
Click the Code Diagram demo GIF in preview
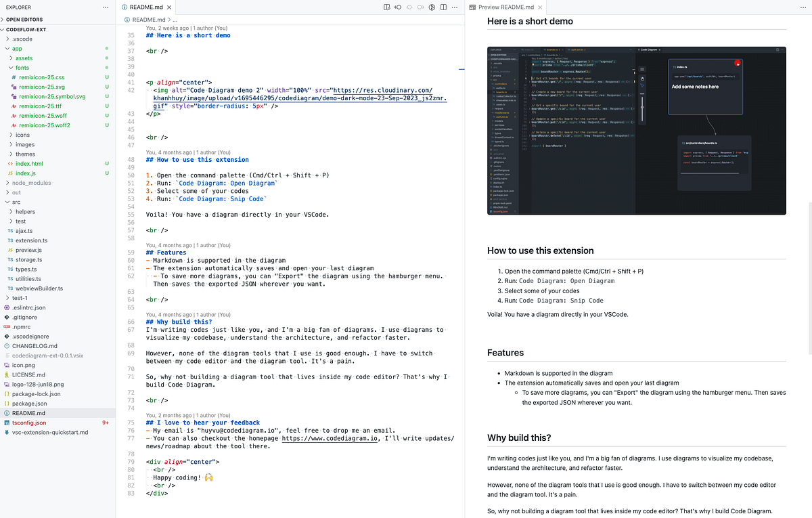[x=636, y=131]
